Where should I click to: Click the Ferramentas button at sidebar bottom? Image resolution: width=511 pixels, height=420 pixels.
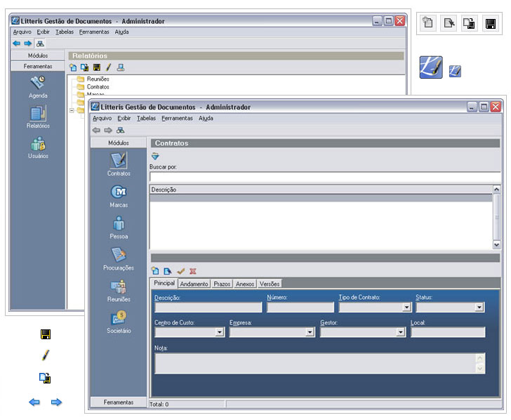coord(119,402)
